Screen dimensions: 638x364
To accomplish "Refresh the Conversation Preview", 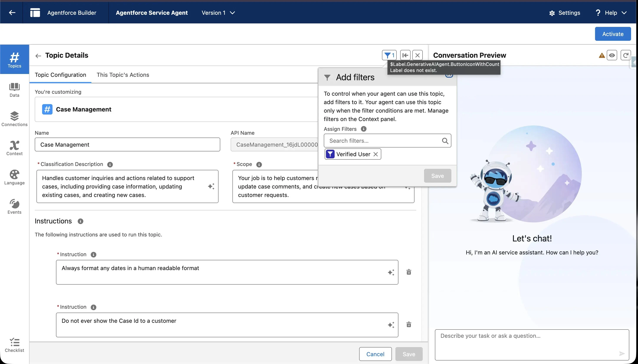I will click(625, 55).
